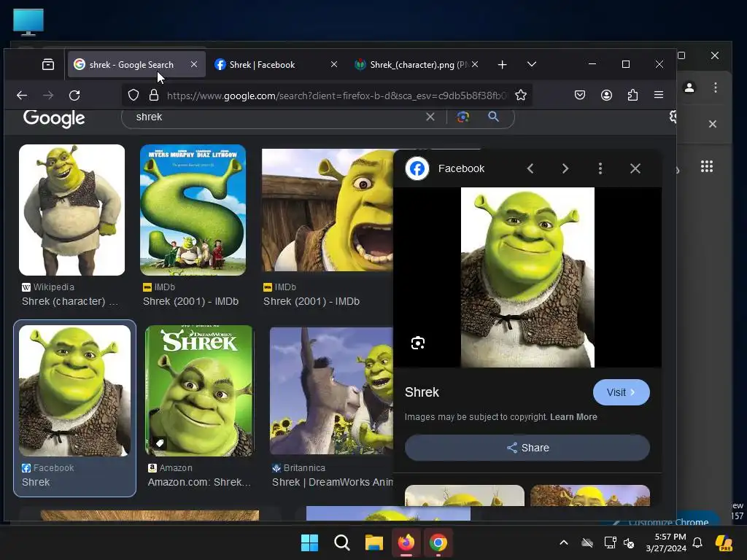This screenshot has height=560, width=747.
Task: Close the Shrek_(character).png tab
Action: 474,64
